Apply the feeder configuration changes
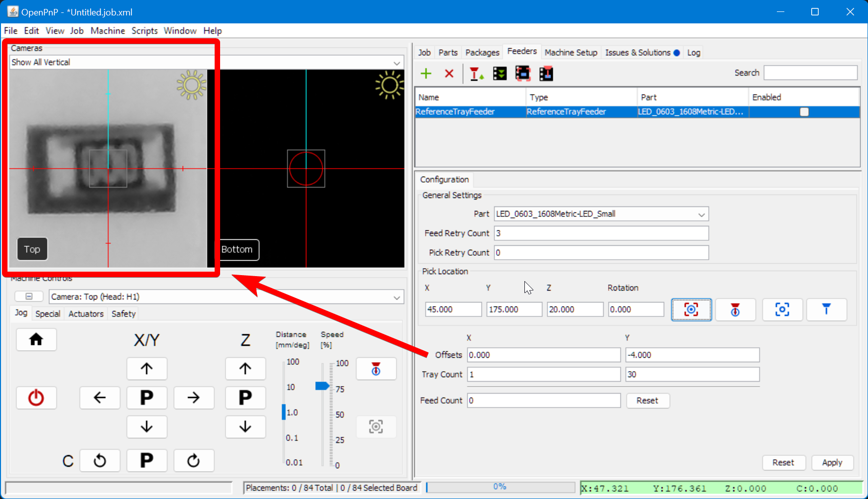 [x=832, y=462]
